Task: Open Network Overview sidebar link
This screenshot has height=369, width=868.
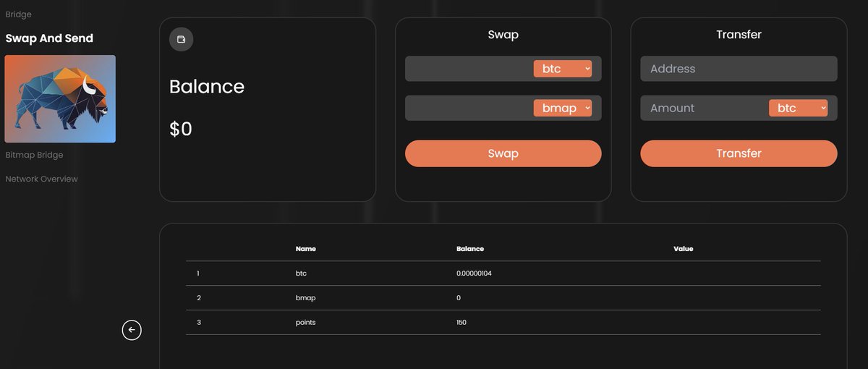Action: [41, 179]
